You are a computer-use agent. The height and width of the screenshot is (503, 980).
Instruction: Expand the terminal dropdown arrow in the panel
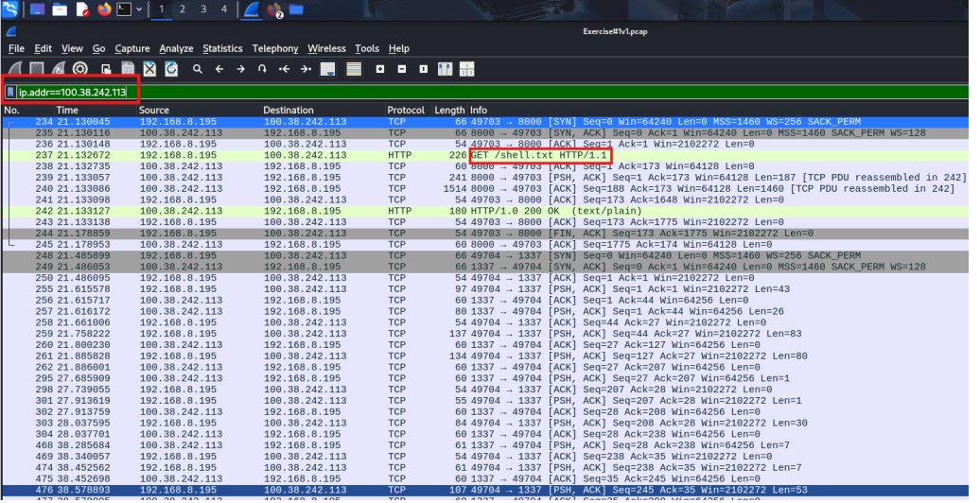[x=139, y=9]
